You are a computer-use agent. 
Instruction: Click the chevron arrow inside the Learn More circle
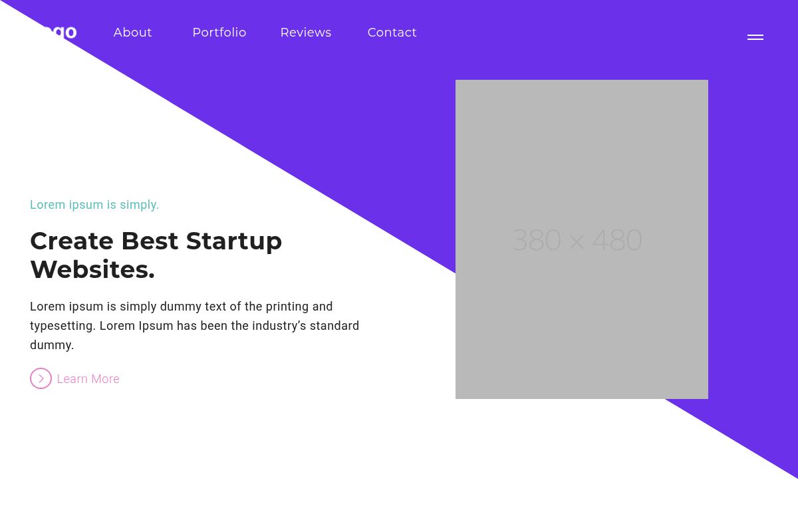pos(41,378)
